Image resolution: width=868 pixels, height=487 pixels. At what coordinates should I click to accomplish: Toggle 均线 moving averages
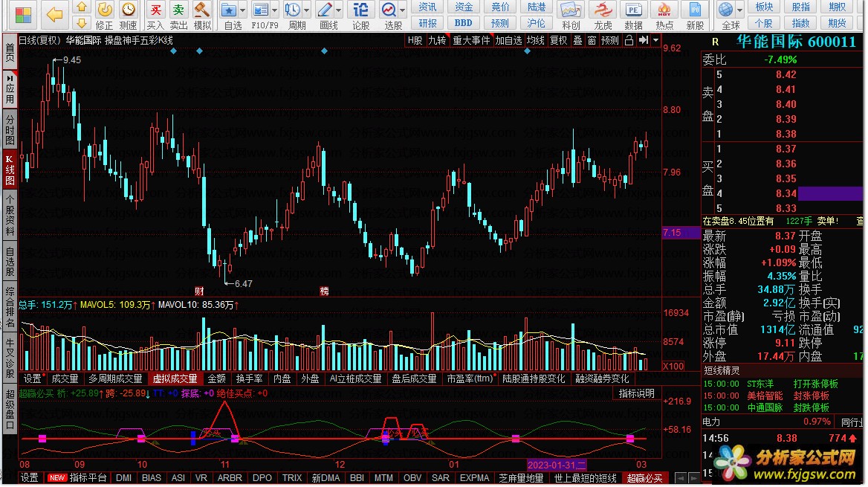(x=535, y=40)
